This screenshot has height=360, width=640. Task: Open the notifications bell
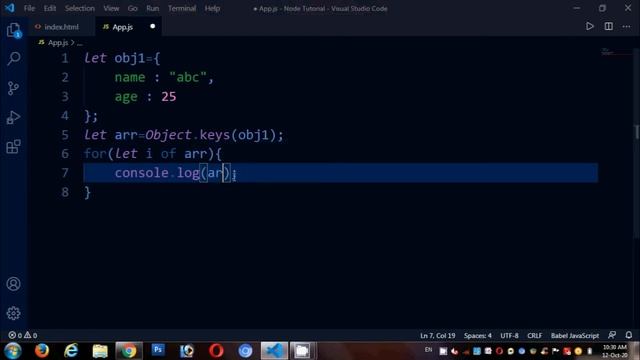629,335
